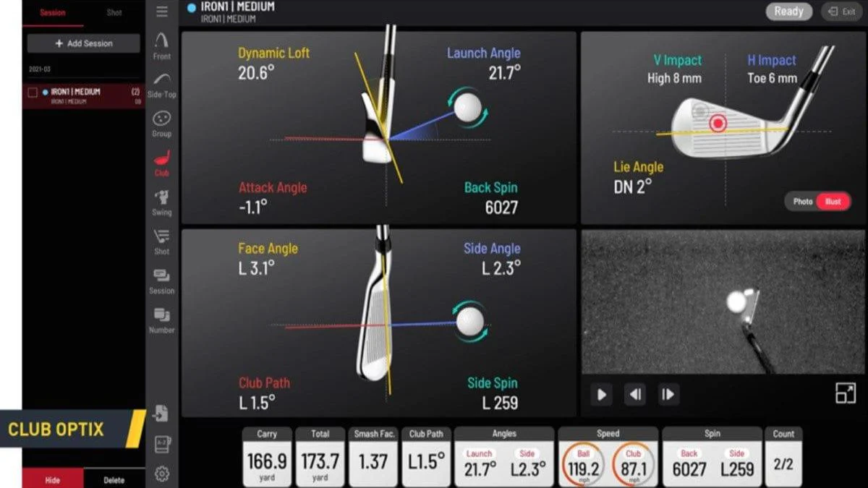The height and width of the screenshot is (488, 868).
Task: Click the red impact point on clubface
Action: 718,124
